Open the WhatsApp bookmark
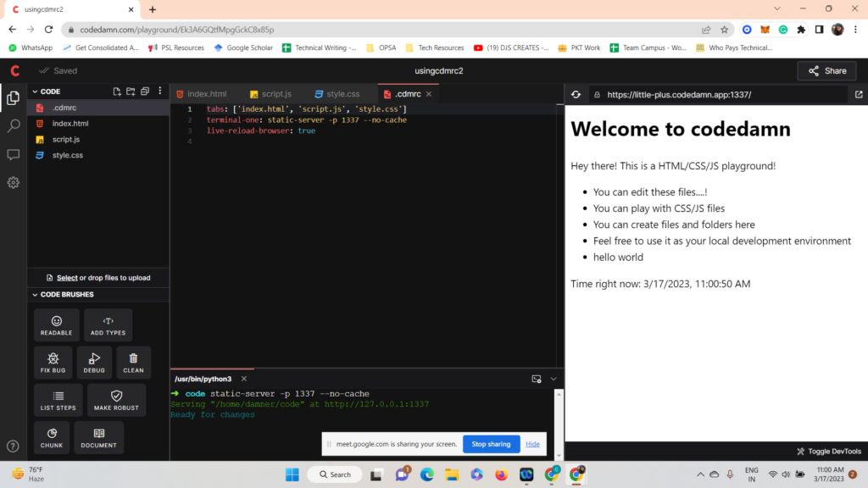 tap(31, 48)
